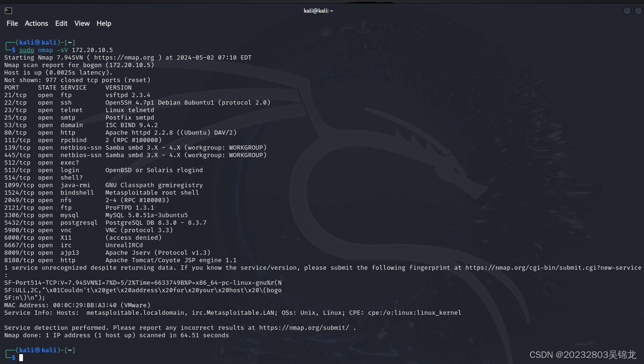Click the 'Service Info: Hosts:' line

233,313
